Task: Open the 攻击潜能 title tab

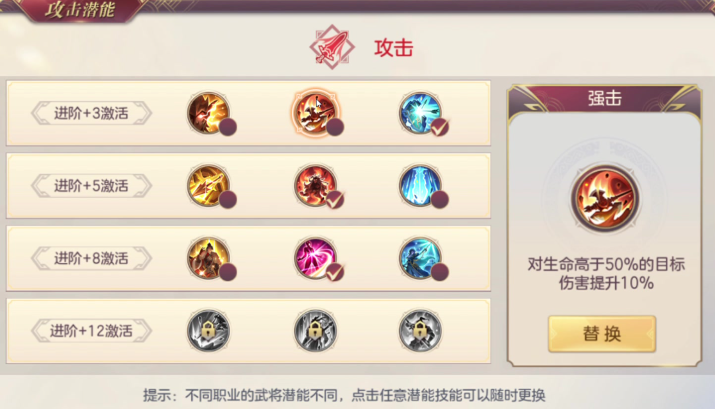Action: click(x=81, y=10)
